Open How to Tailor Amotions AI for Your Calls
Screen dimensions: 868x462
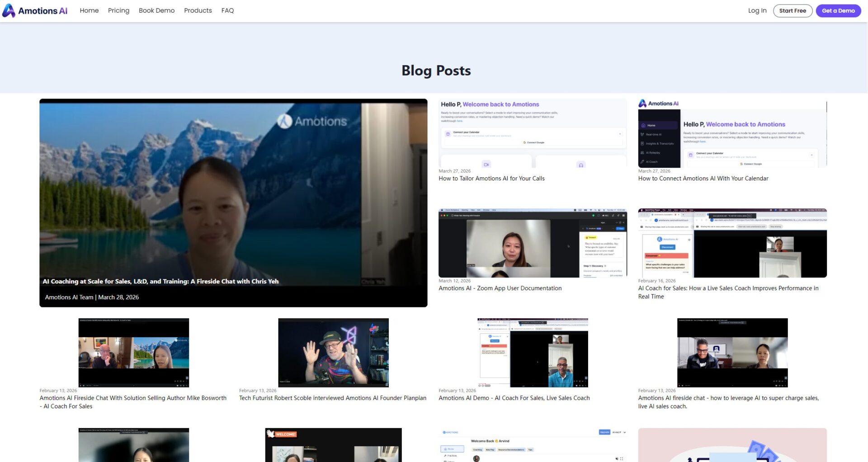pyautogui.click(x=491, y=179)
